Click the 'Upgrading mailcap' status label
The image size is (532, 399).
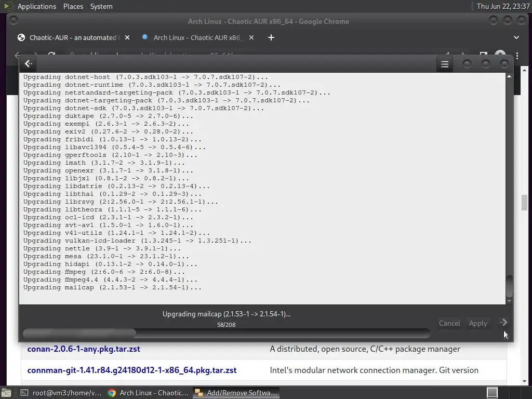click(x=227, y=314)
